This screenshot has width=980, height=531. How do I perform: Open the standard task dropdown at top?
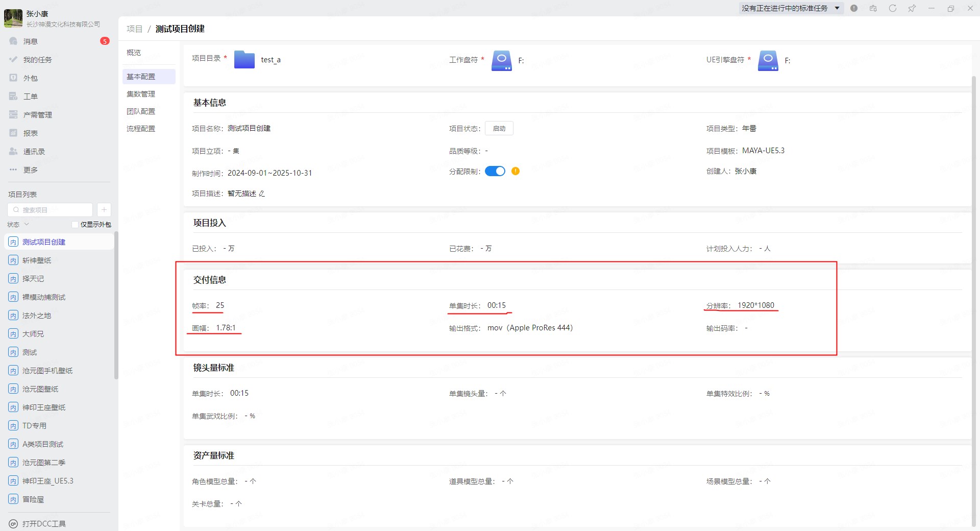click(x=790, y=8)
